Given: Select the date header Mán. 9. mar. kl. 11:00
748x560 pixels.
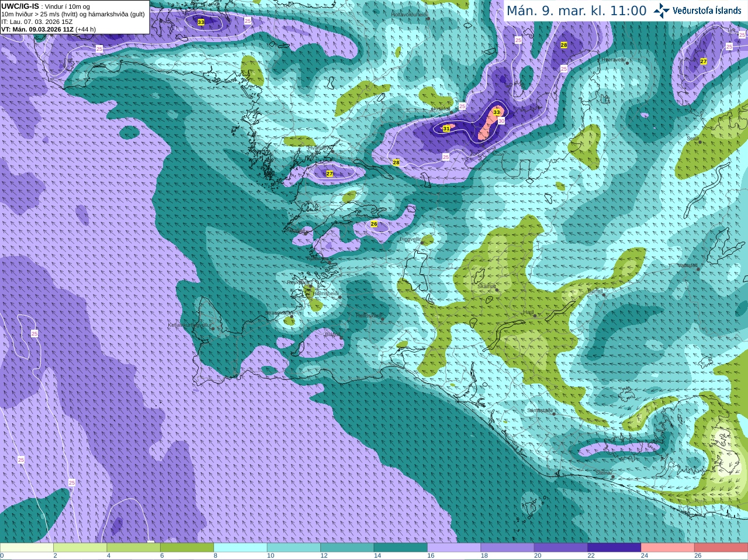Looking at the screenshot, I should [x=576, y=11].
